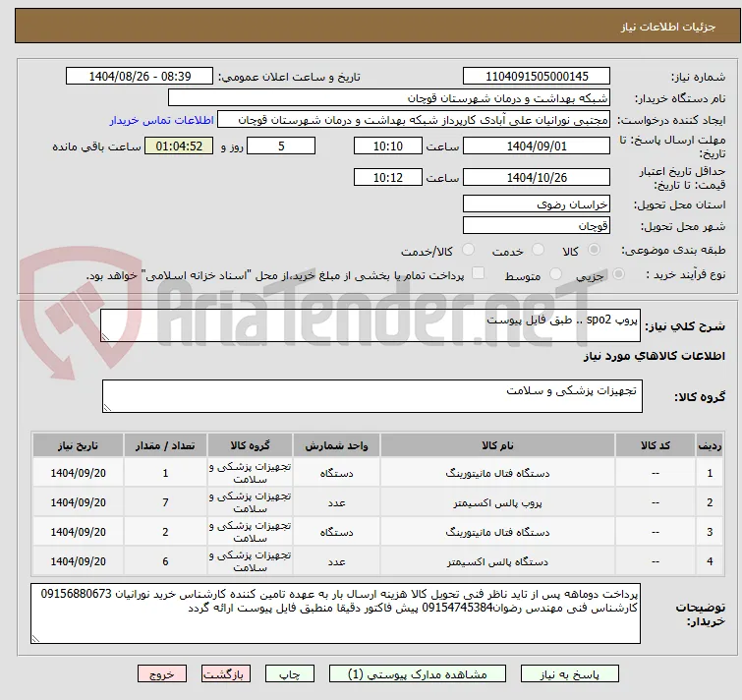Click the countdown timer 01:04:52
Screen dimensions: 742x700
pyautogui.click(x=179, y=146)
